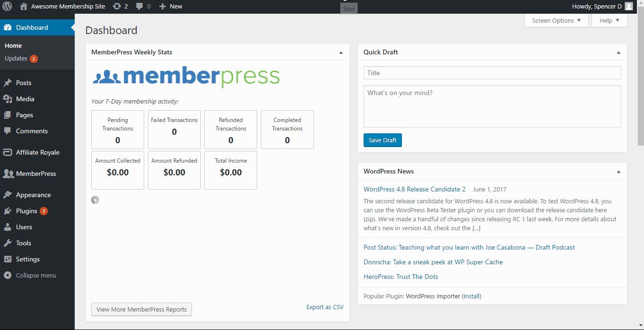Open the updates icon showing 2

(116, 6)
